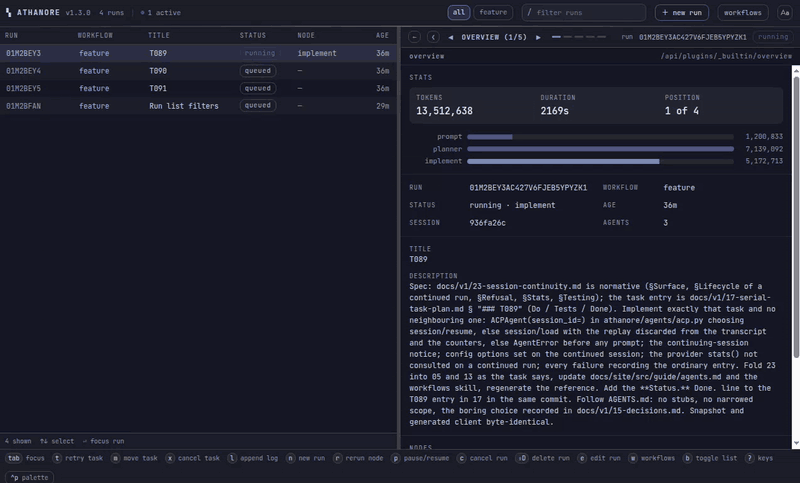Click the OVERVIEW (1/5) page title
The height and width of the screenshot is (483, 800).
click(494, 37)
